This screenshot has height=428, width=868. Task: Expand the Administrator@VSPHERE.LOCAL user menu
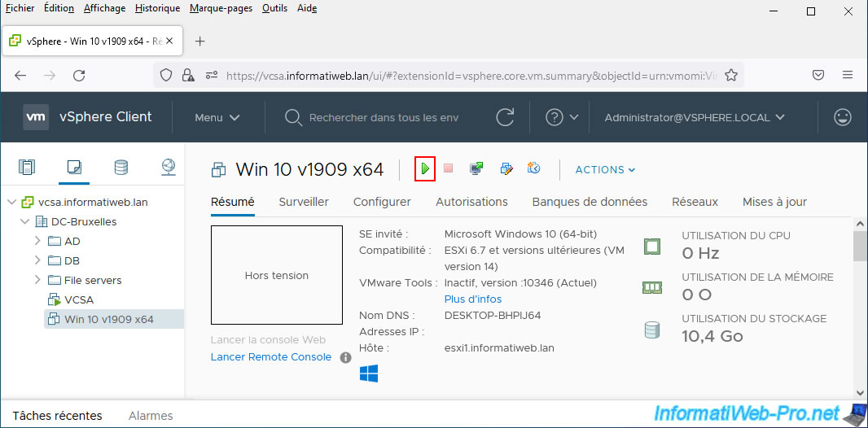(x=694, y=117)
